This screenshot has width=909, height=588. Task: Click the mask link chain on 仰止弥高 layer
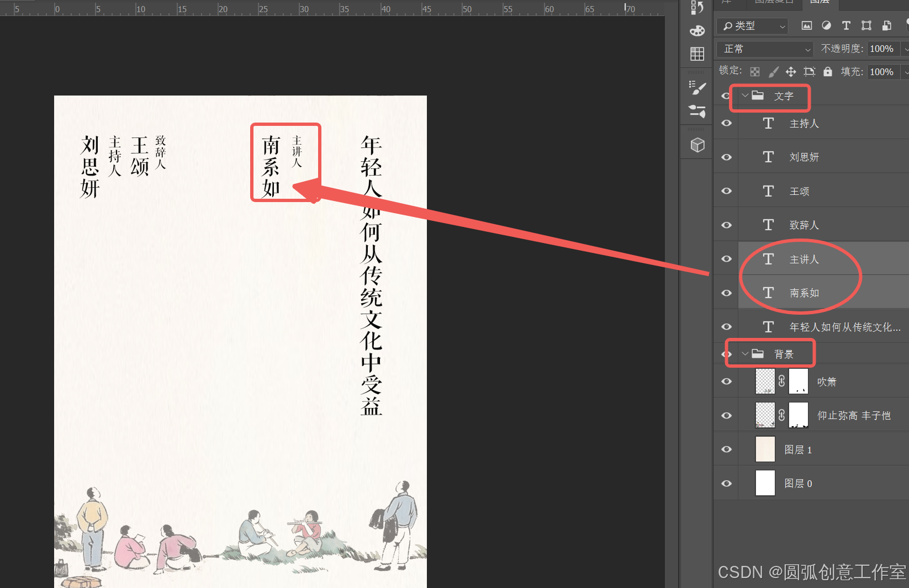(781, 415)
